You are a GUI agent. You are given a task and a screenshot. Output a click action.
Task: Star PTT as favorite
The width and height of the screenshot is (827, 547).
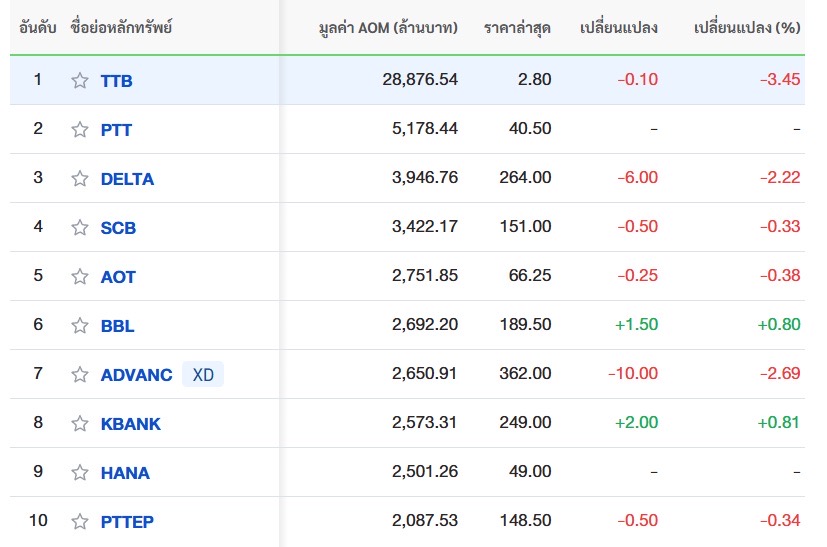click(80, 129)
